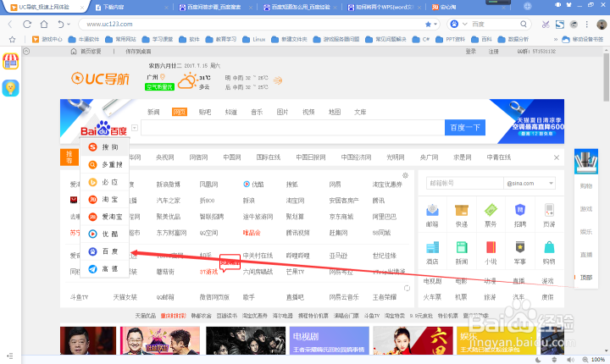610x364 pixels.
Task: Refresh site list with the circular arrow near 王者荣耀
Action: tap(407, 288)
